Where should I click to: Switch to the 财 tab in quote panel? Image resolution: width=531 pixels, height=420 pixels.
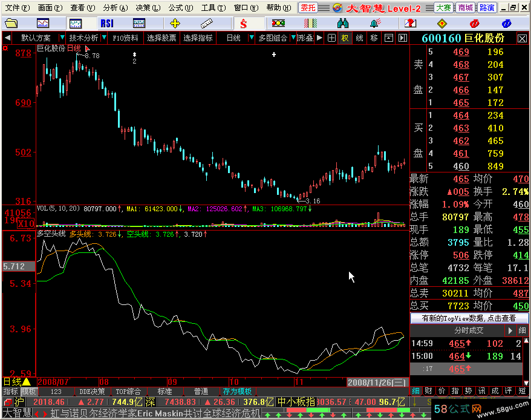click(x=428, y=391)
